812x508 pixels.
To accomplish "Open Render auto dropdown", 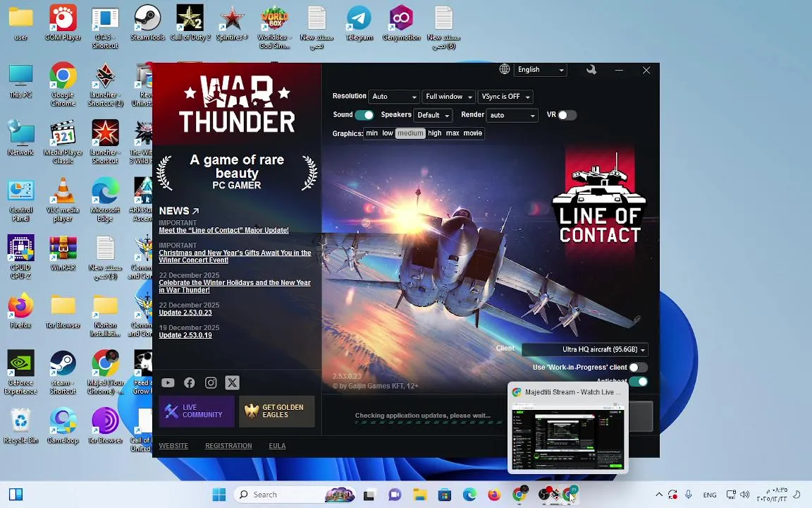I will [512, 115].
